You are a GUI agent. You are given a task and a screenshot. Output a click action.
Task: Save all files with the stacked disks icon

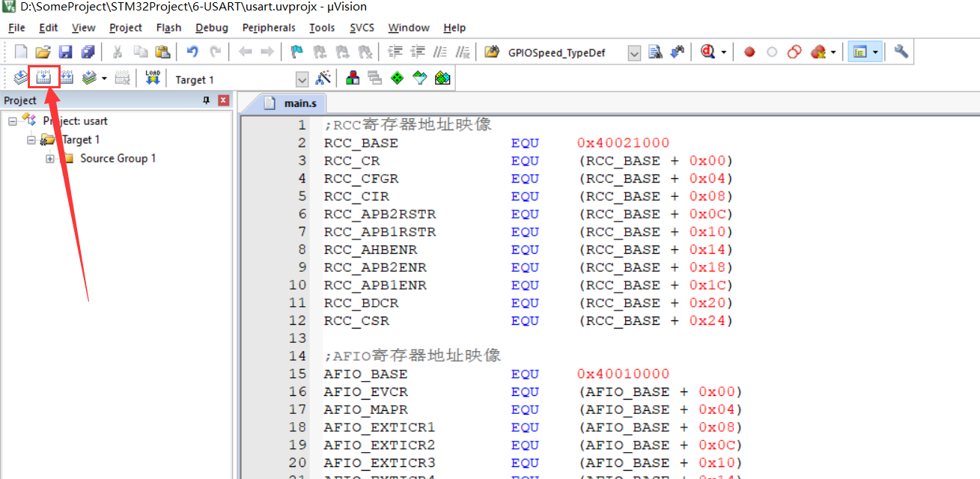(x=88, y=52)
